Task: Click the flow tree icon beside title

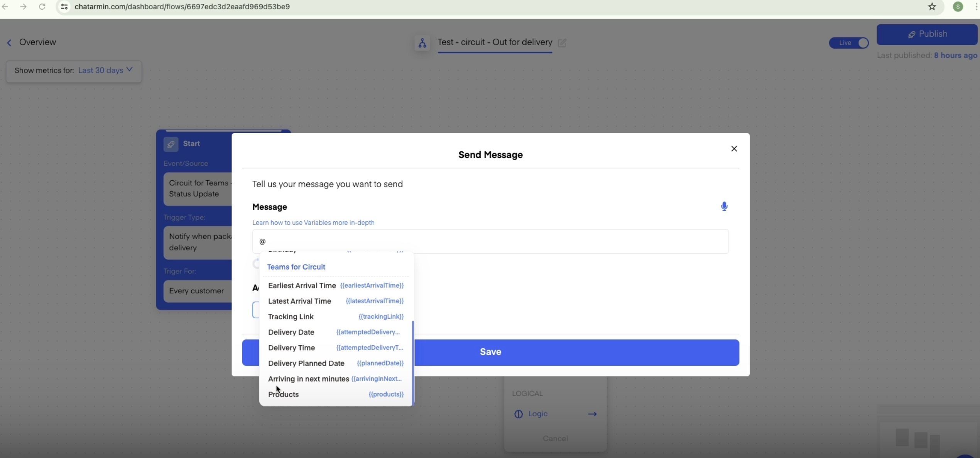Action: (x=422, y=43)
